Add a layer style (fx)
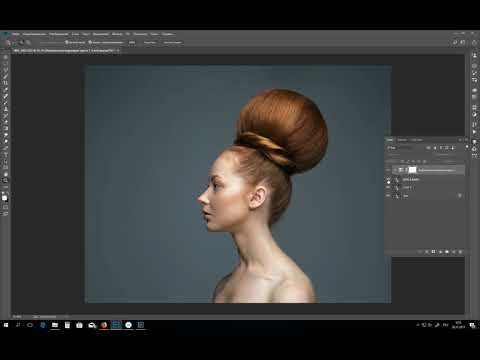 (x=427, y=252)
